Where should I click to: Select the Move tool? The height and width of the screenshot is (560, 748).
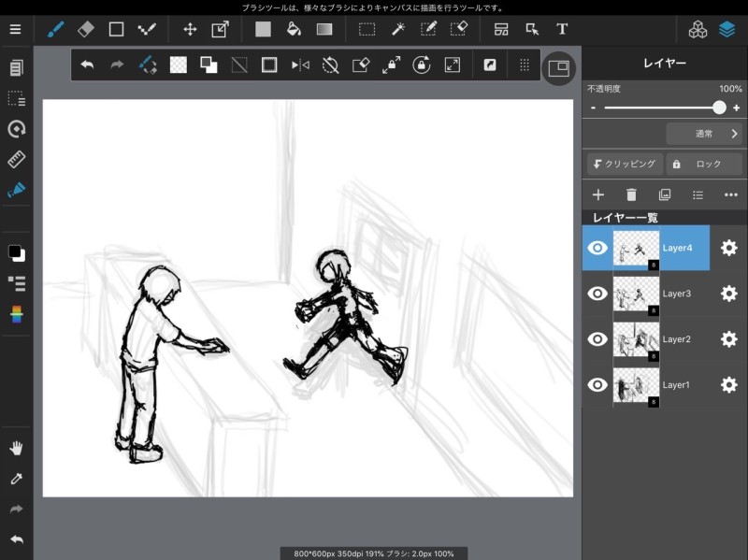(x=190, y=29)
